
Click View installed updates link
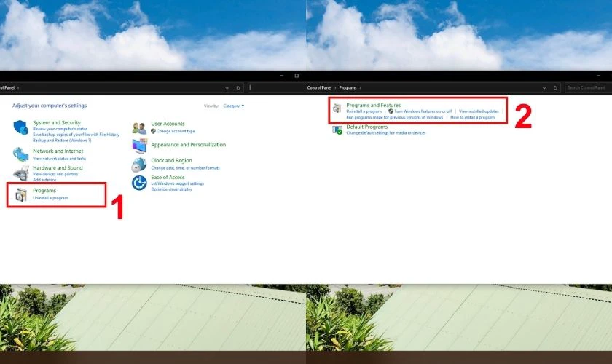pos(479,111)
